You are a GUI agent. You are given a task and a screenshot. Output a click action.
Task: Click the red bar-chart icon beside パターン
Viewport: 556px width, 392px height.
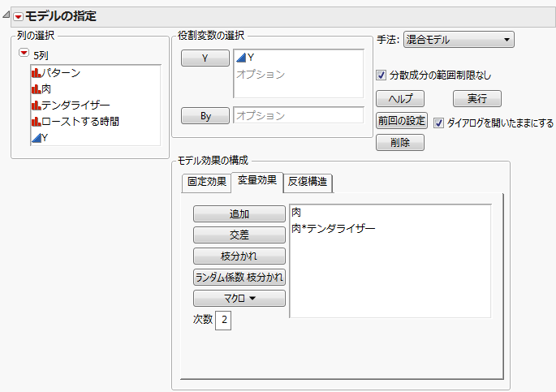[37, 73]
